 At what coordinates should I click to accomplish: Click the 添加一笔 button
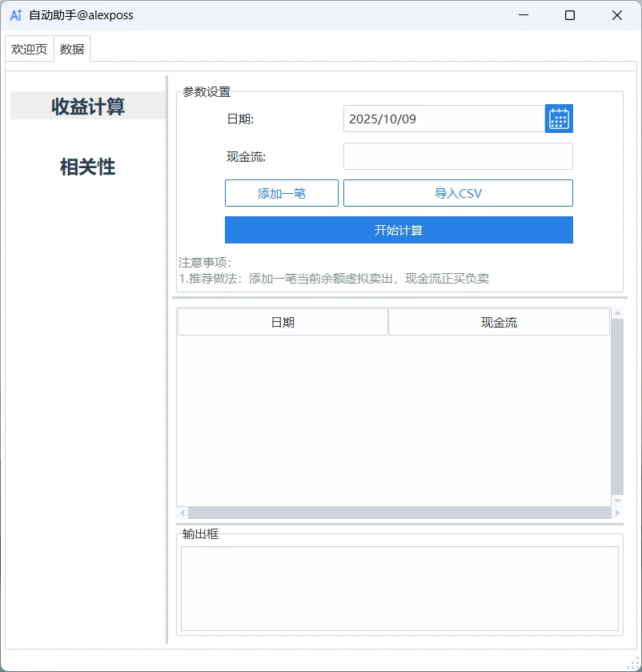pyautogui.click(x=281, y=192)
